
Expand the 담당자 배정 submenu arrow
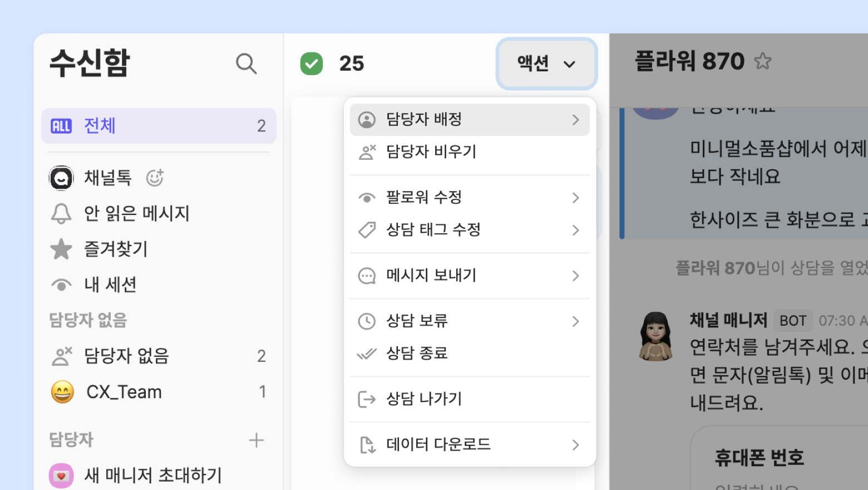(x=575, y=120)
